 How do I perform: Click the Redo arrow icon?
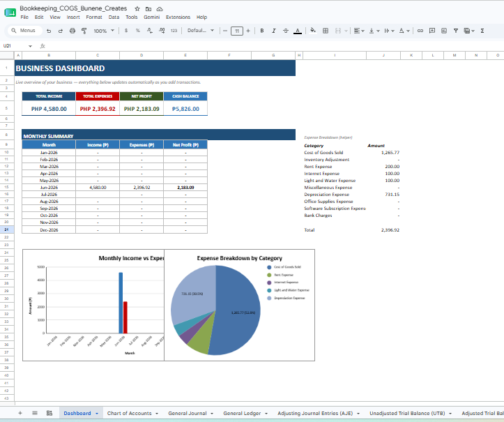61,31
